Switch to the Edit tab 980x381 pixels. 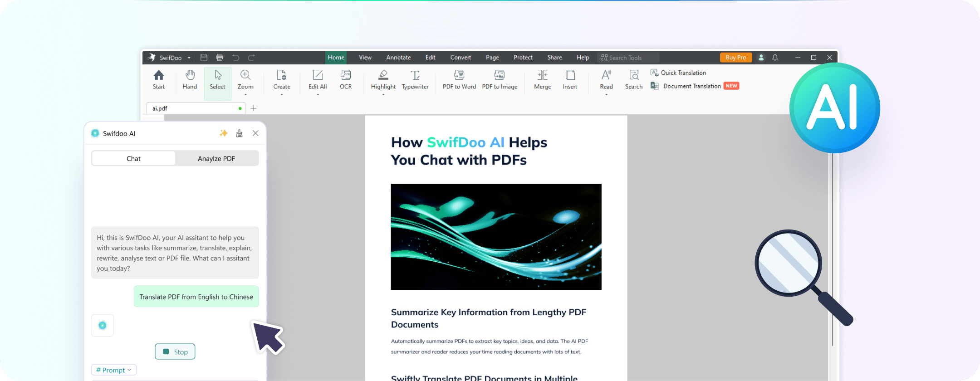pos(431,58)
